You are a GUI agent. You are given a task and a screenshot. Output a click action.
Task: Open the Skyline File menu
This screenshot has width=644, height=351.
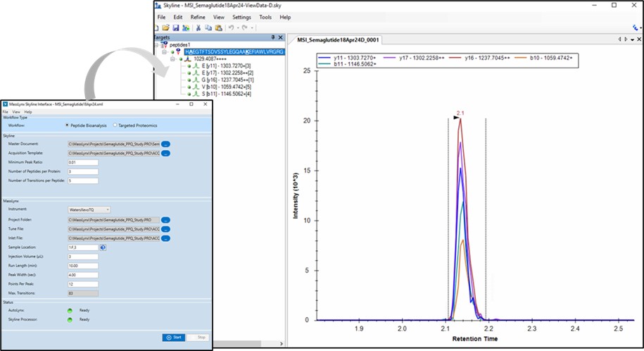tap(161, 18)
